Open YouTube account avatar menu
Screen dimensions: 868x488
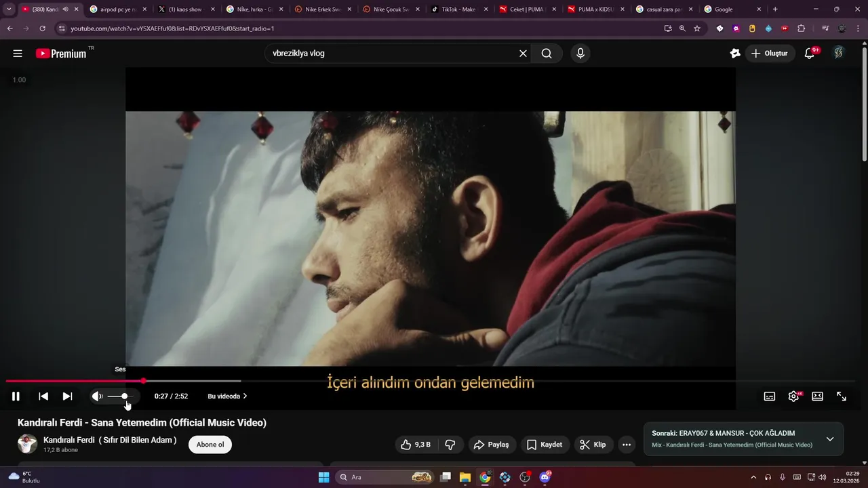click(x=839, y=53)
